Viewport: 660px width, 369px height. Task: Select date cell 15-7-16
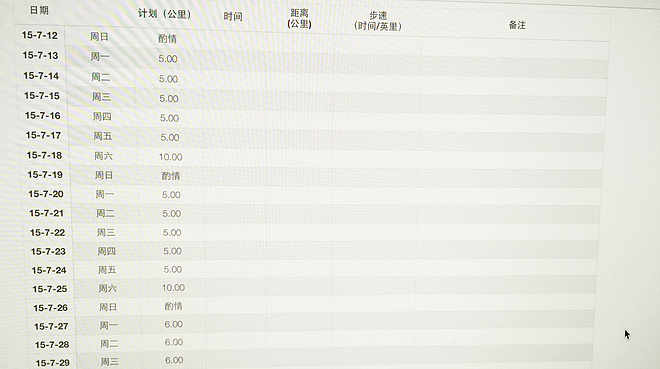(43, 115)
